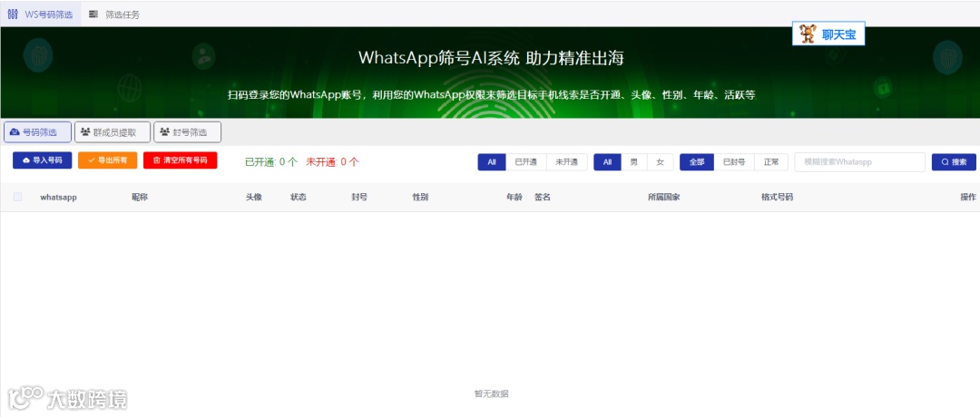The height and width of the screenshot is (417, 980).
Task: Click the people icon in the 封号筛选 sub-tab
Action: 165,132
